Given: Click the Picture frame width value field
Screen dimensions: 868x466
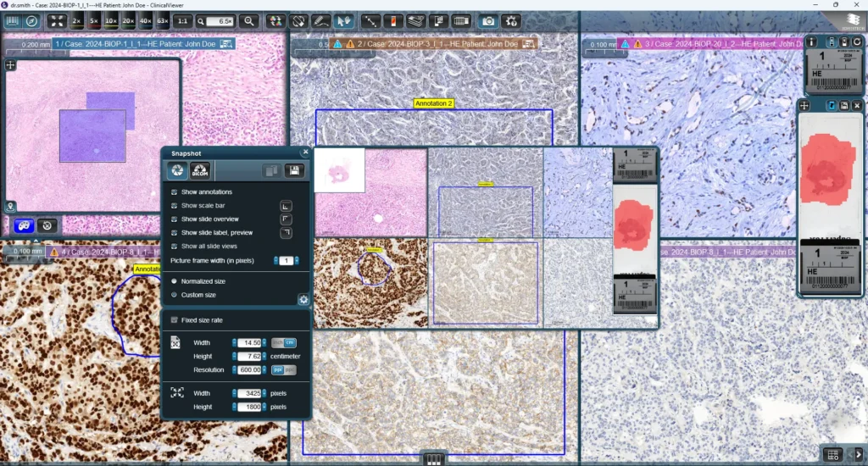Looking at the screenshot, I should pos(287,261).
